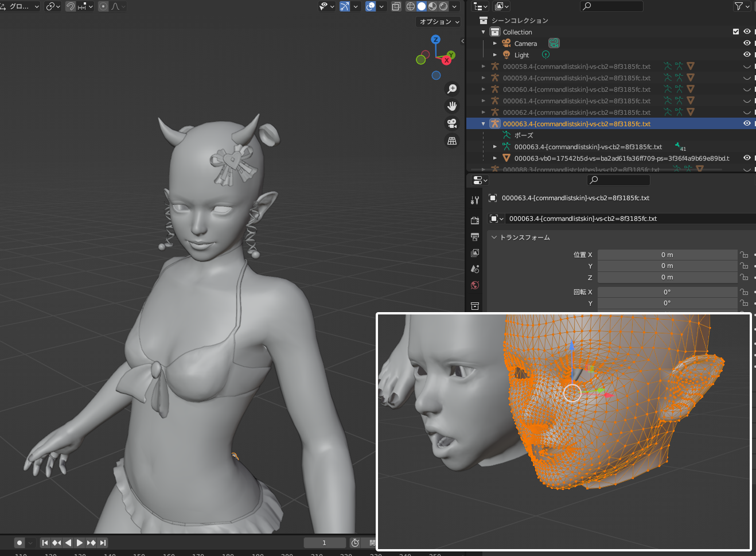Open the Tool properties tab icon

475,200
